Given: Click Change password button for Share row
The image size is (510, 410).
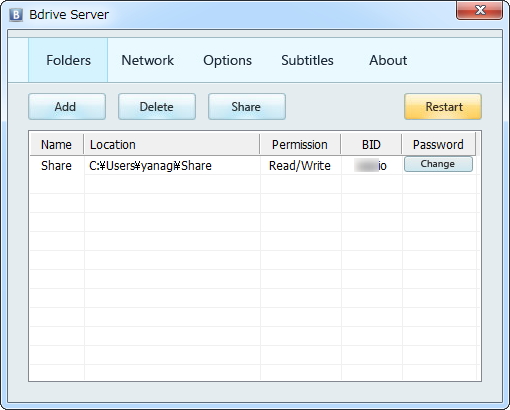Looking at the screenshot, I should pos(438,164).
